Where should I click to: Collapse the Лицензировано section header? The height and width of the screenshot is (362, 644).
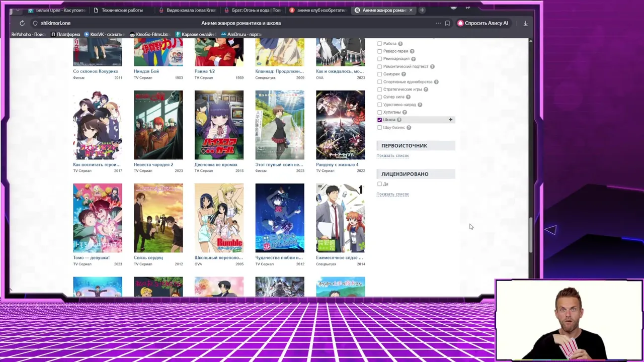click(416, 174)
